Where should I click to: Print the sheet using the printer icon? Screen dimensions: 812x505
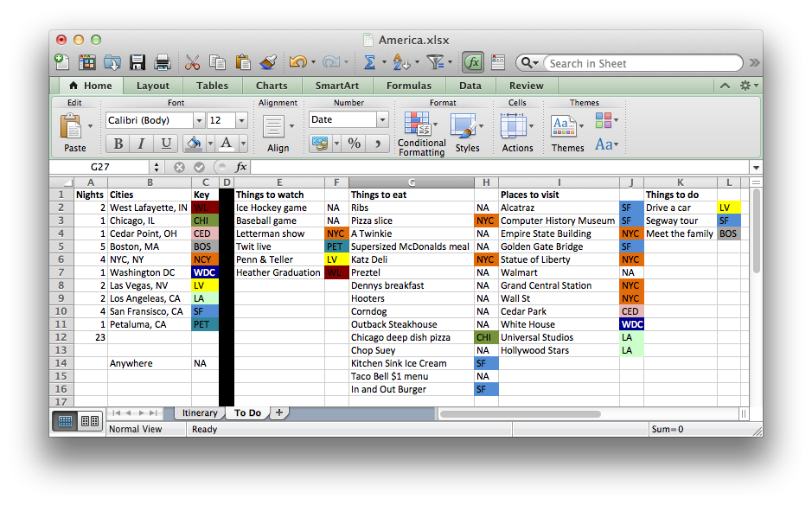pos(163,62)
